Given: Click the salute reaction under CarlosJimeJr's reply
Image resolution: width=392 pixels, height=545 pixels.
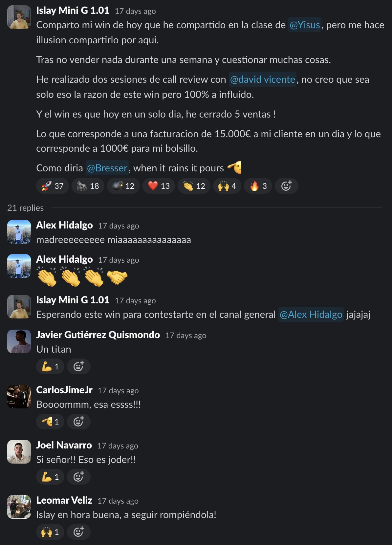Looking at the screenshot, I should (50, 422).
